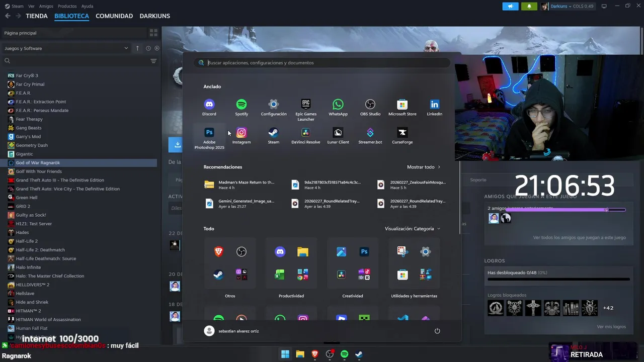Click Ver mis logros link
Viewport: 644px width, 362px height.
611,327
